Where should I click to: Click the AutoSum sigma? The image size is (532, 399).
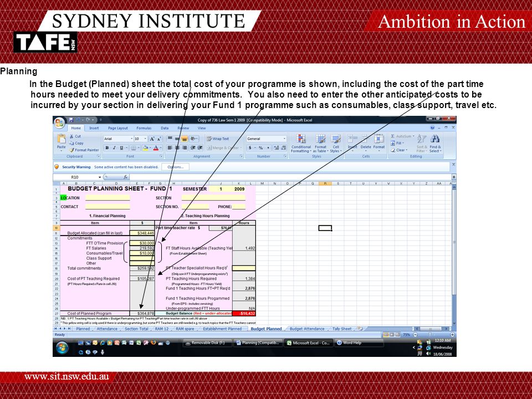tap(393, 136)
